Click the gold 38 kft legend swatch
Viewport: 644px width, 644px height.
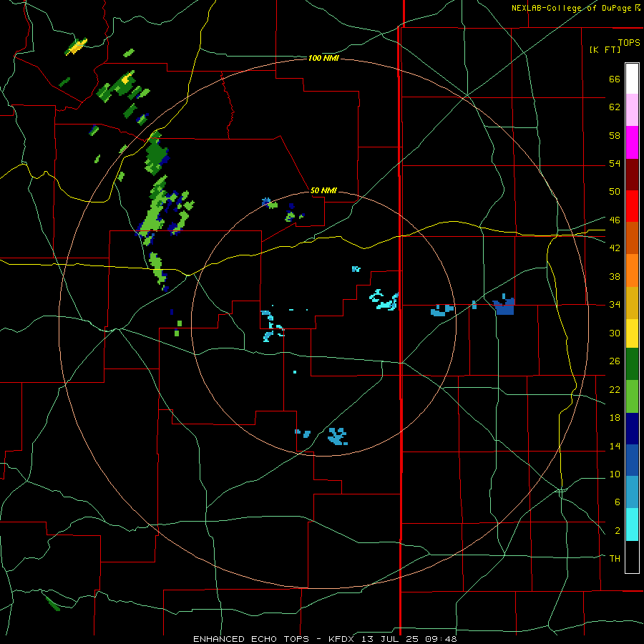coord(632,302)
